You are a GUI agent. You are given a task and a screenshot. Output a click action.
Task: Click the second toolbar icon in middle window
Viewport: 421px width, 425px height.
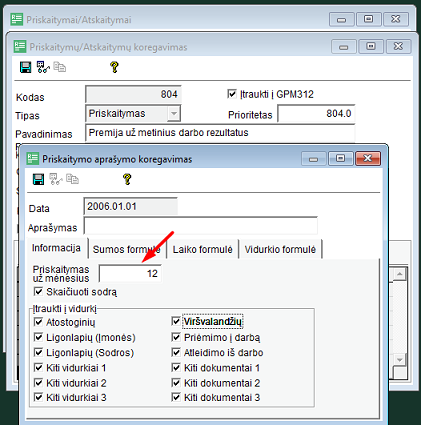(43, 67)
